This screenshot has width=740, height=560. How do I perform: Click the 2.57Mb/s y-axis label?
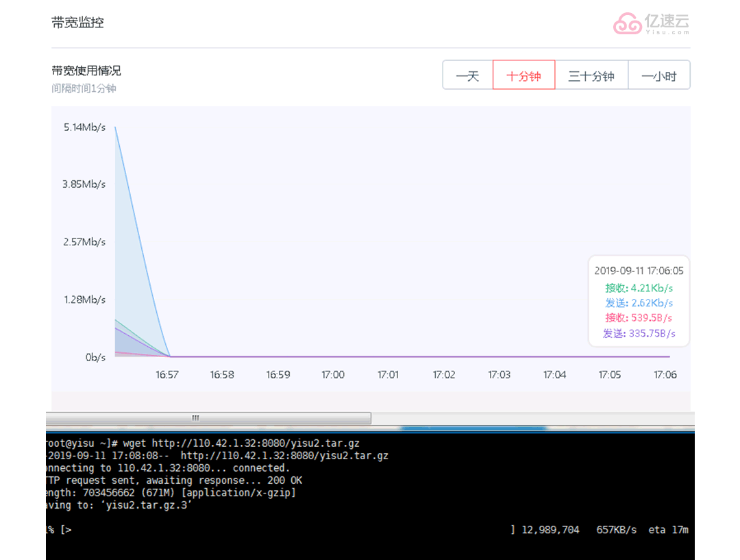(84, 242)
